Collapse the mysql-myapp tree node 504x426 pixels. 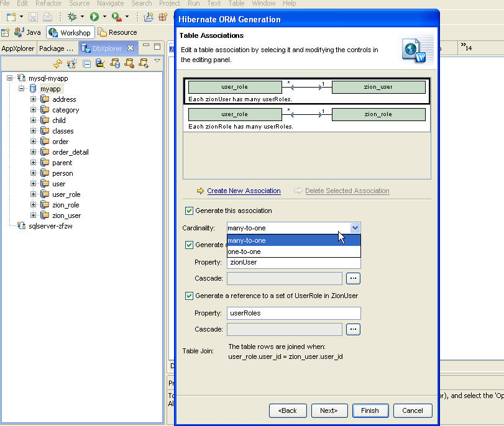pos(10,78)
